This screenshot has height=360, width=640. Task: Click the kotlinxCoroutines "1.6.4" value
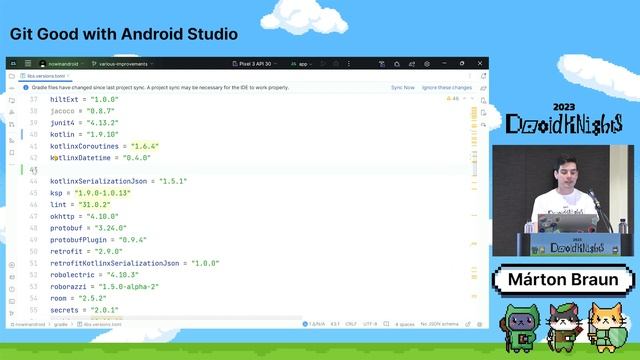tap(144, 146)
